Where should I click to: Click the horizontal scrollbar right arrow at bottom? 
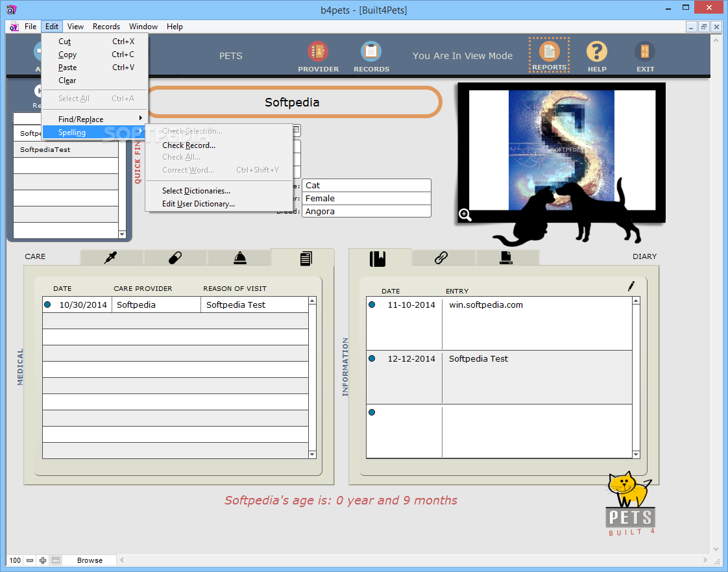pyautogui.click(x=705, y=560)
